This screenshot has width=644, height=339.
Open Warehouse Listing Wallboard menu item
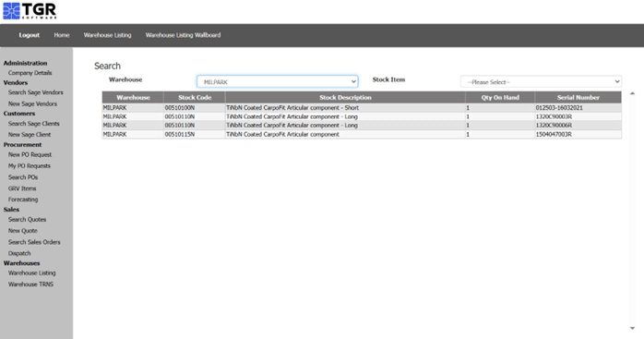coord(183,35)
